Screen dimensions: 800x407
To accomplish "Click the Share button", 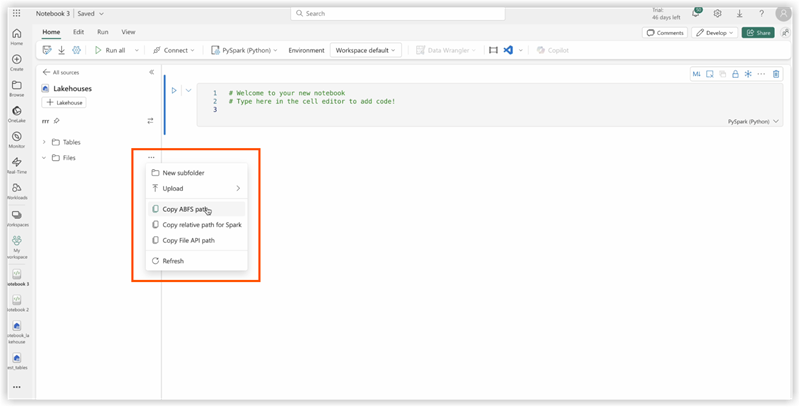I will pos(758,32).
